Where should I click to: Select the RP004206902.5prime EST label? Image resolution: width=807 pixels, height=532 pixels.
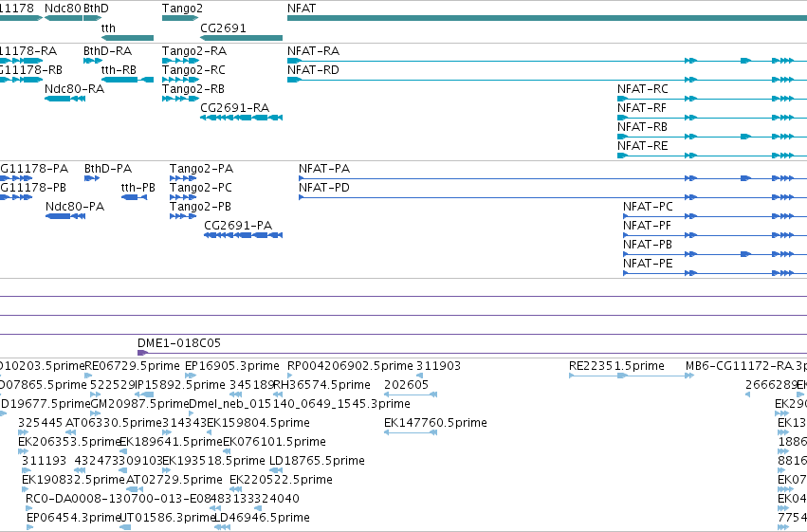(350, 366)
